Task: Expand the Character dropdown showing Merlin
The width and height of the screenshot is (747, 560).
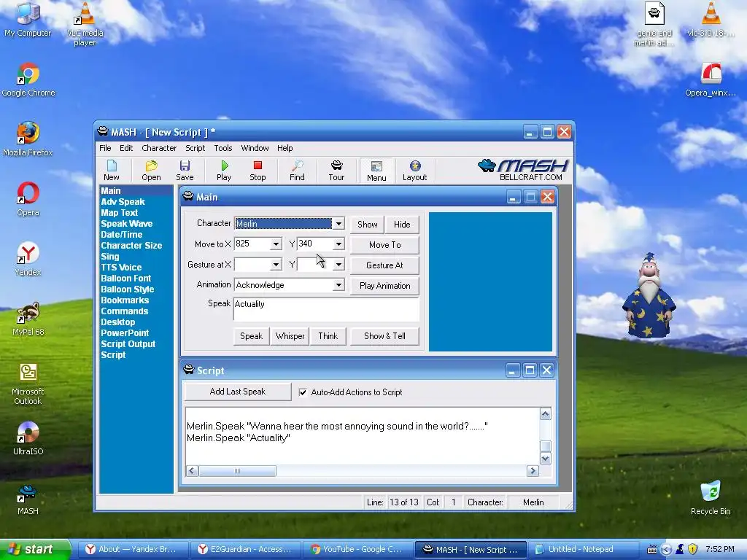Action: [338, 223]
